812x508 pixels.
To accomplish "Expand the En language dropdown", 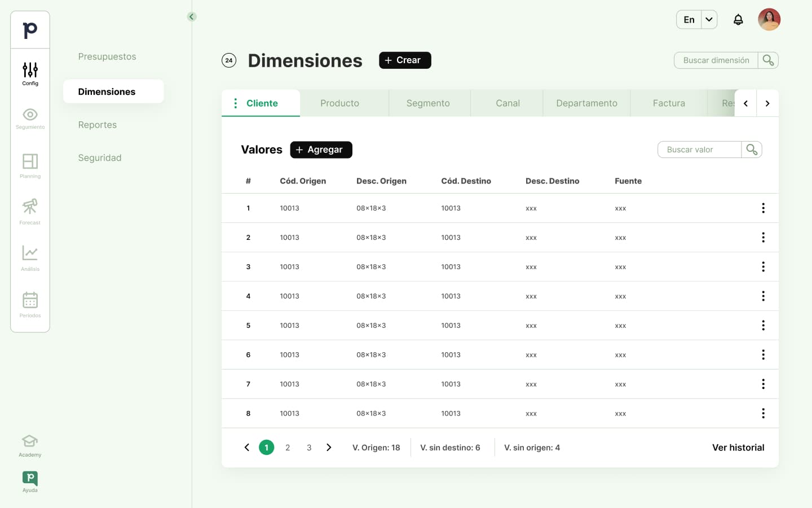I will coord(709,20).
